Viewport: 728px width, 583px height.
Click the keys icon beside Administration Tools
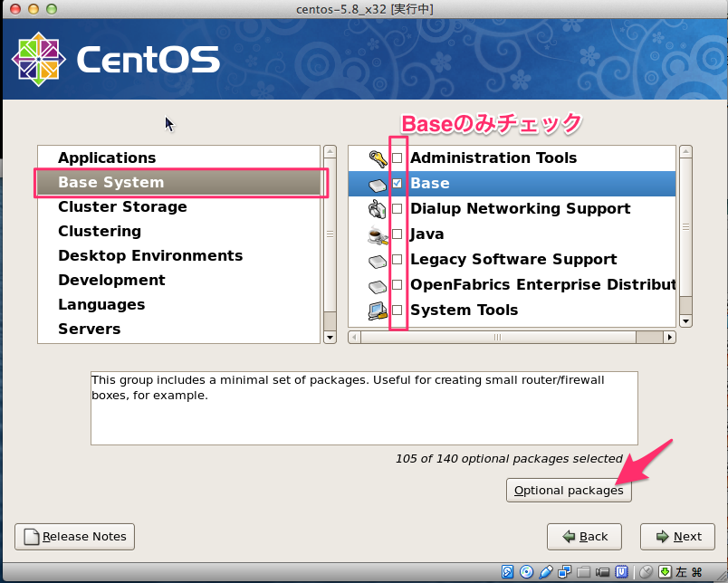pos(378,158)
